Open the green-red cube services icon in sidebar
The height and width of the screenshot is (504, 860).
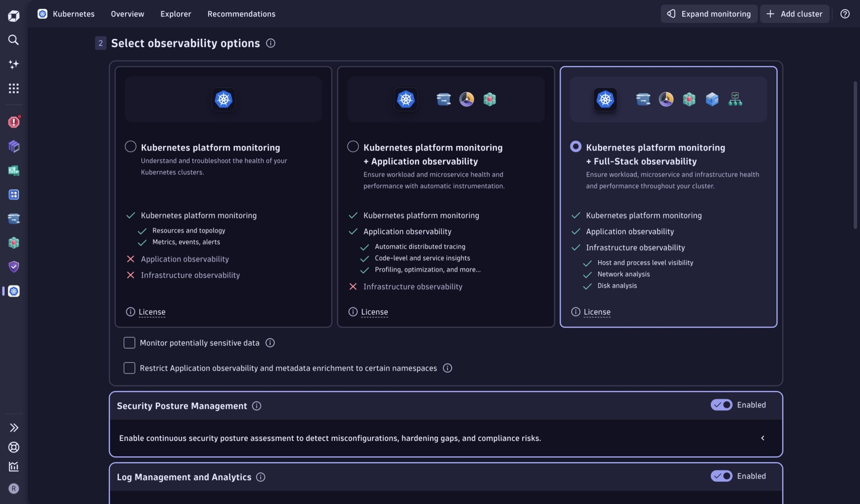14,243
